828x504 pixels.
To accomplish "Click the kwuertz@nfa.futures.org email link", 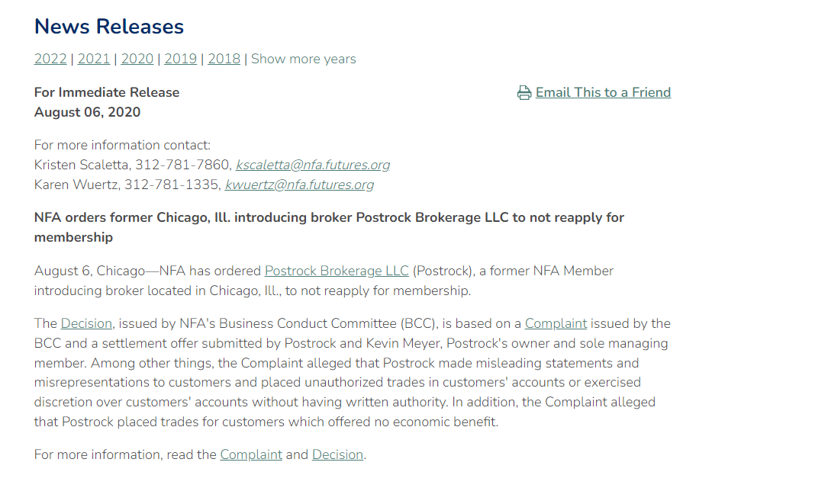I will [x=299, y=185].
